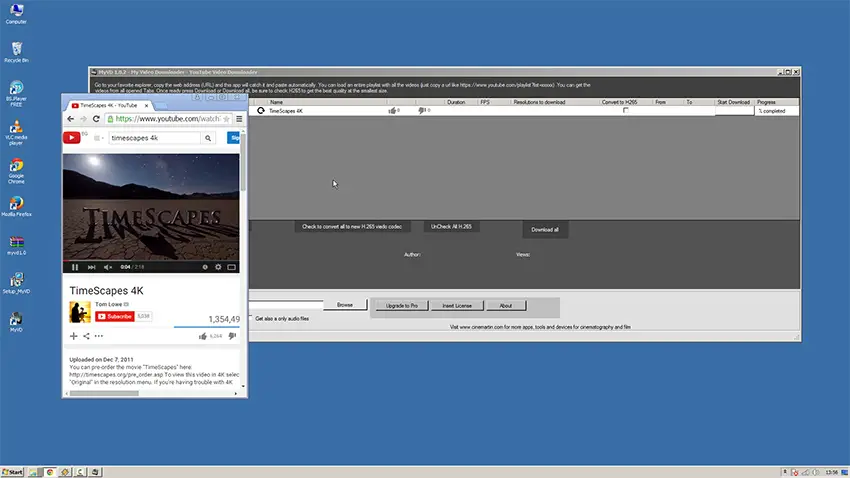Add video to playlist with plus icon
850x478 pixels.
74,336
